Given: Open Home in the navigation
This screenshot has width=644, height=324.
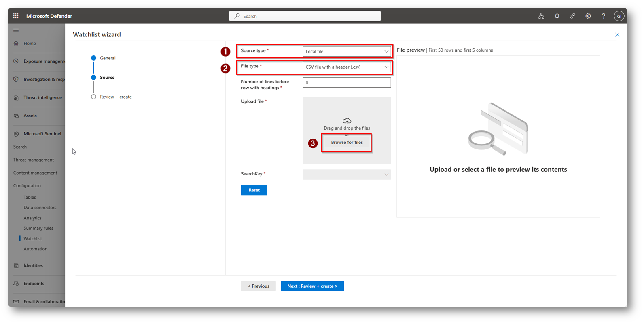Looking at the screenshot, I should tap(30, 44).
